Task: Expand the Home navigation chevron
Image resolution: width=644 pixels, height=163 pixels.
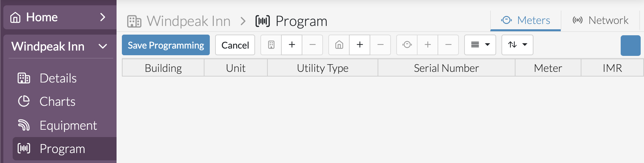Action: (103, 17)
